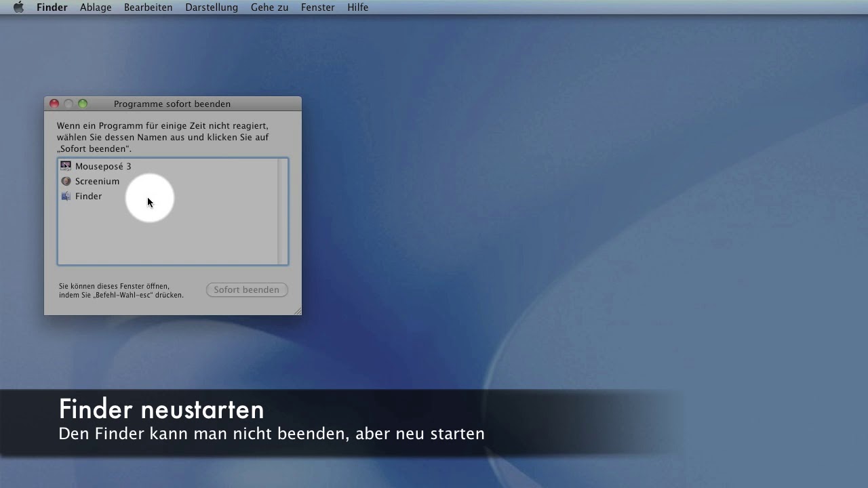Screen dimensions: 868x488
Task: Open the Fenster menu
Action: coord(318,7)
